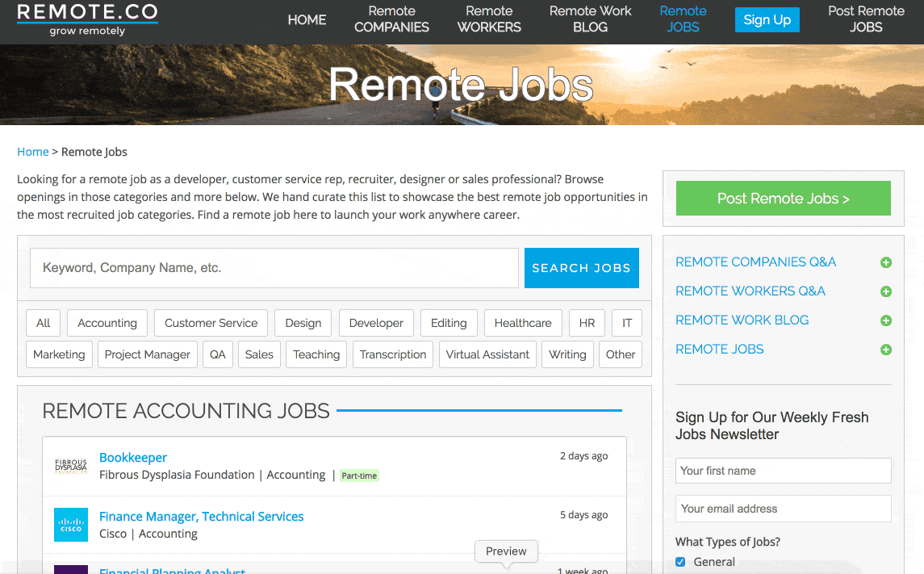Open Remote Companies in the top navigation
Image resolution: width=924 pixels, height=574 pixels.
coord(391,19)
